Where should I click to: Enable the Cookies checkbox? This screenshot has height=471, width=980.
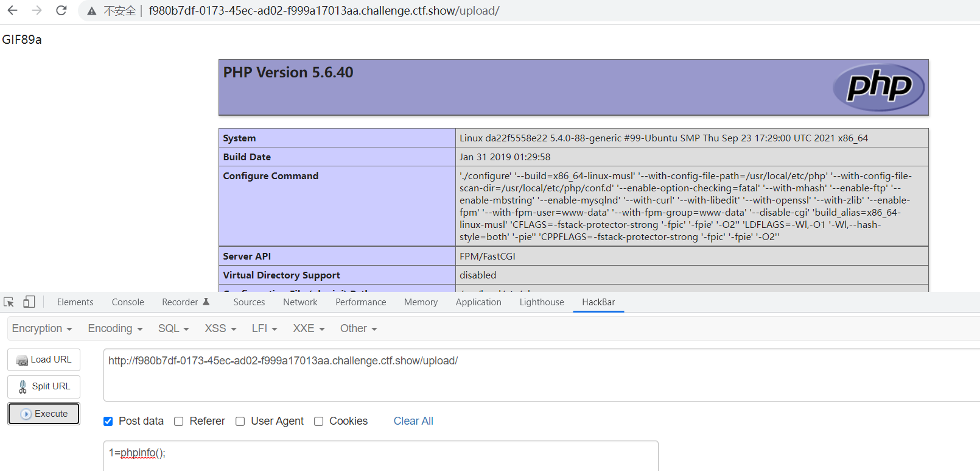(319, 421)
